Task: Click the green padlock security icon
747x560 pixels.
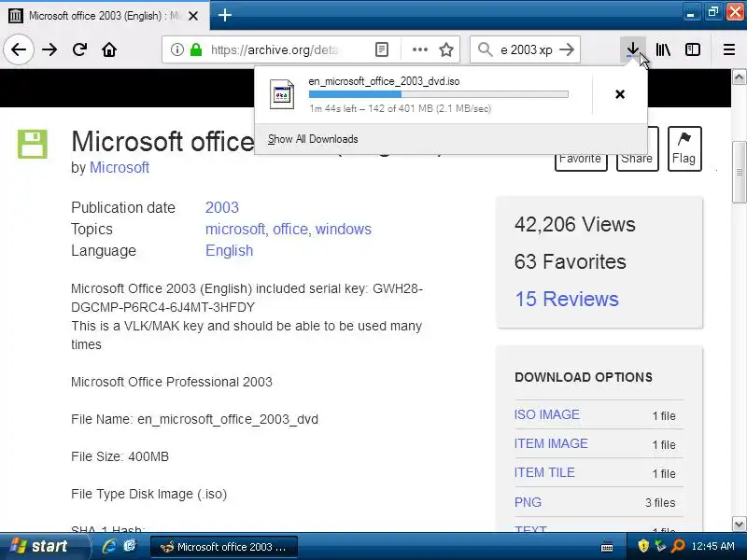Action: (196, 49)
